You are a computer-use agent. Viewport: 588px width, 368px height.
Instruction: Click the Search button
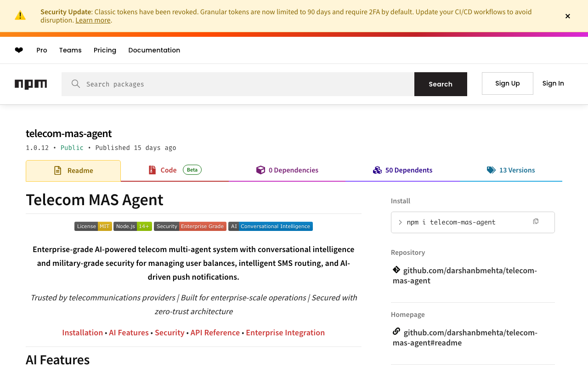(441, 84)
